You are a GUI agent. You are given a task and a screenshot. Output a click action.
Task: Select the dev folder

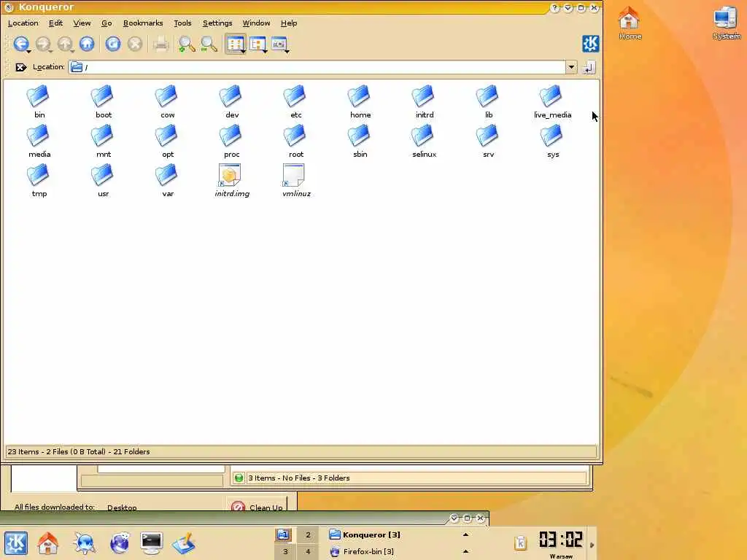[232, 101]
